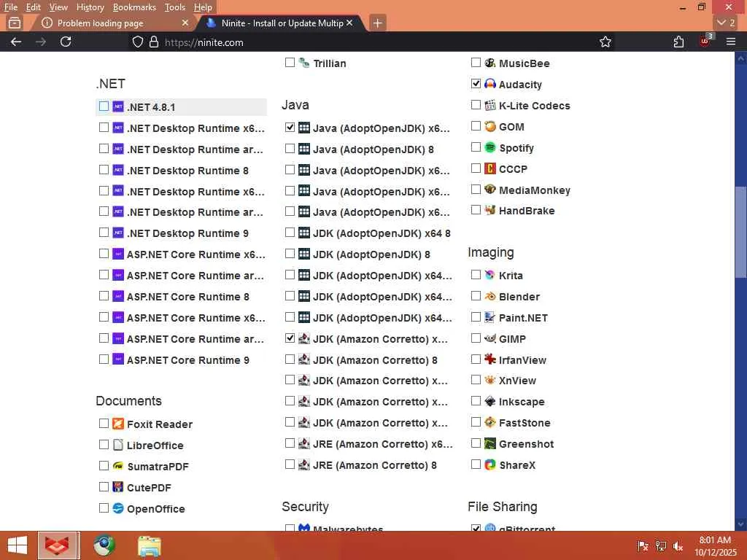The height and width of the screenshot is (560, 747).
Task: Check the .NET 4.8.1 checkbox
Action: 104,106
